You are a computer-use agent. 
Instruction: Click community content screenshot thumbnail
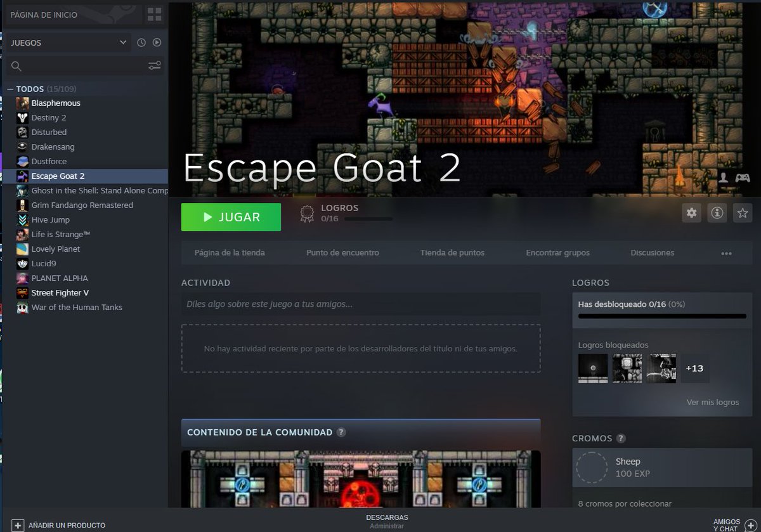(361, 479)
